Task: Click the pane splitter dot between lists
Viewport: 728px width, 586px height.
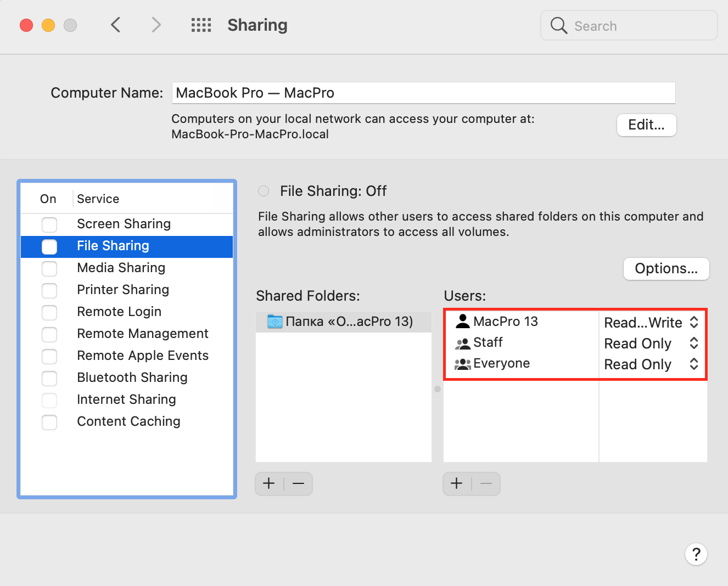Action: click(x=438, y=389)
